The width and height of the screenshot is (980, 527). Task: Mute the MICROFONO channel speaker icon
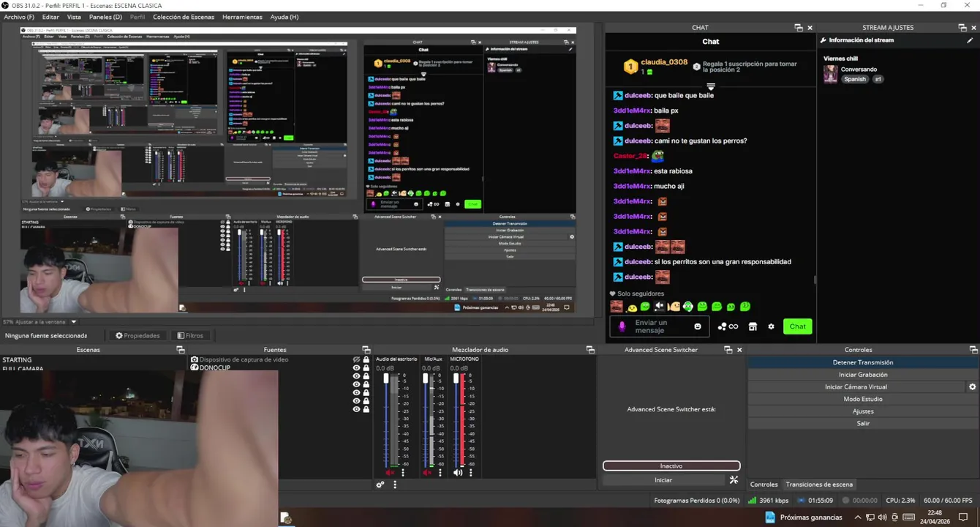[x=458, y=473]
